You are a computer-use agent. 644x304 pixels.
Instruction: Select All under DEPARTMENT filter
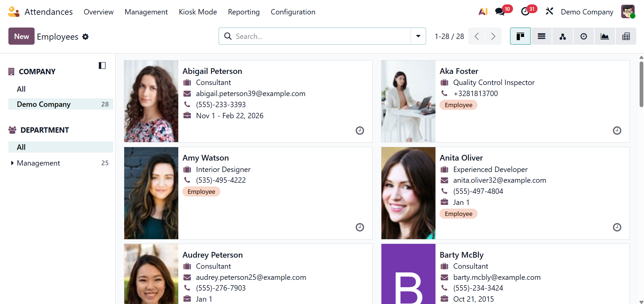coord(60,147)
